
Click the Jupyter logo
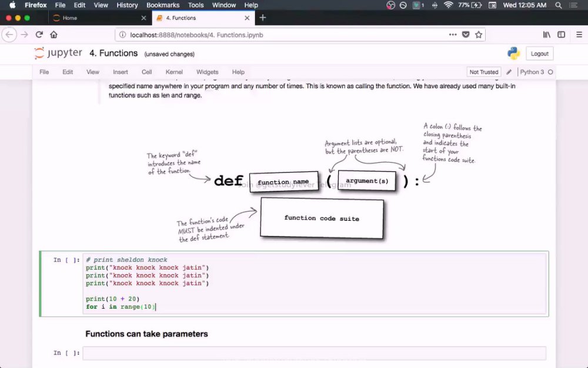click(x=58, y=53)
